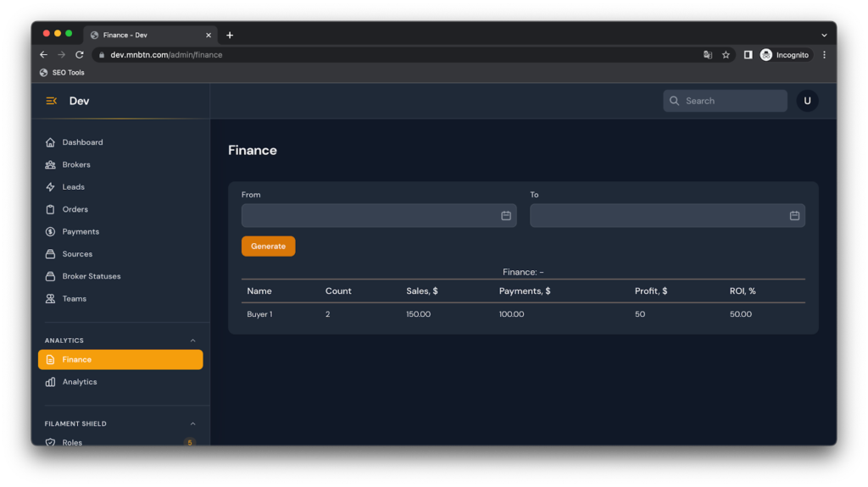Open Chrome three-dot menu

[824, 55]
